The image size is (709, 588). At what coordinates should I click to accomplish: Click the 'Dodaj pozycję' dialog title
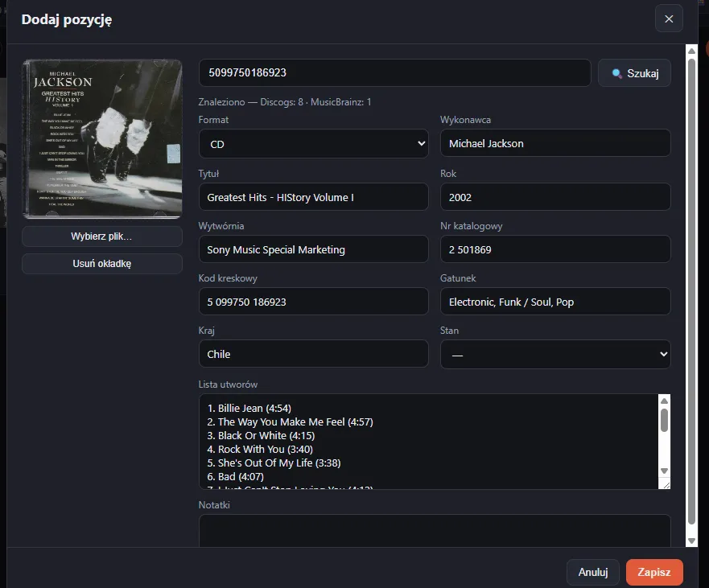pyautogui.click(x=67, y=19)
